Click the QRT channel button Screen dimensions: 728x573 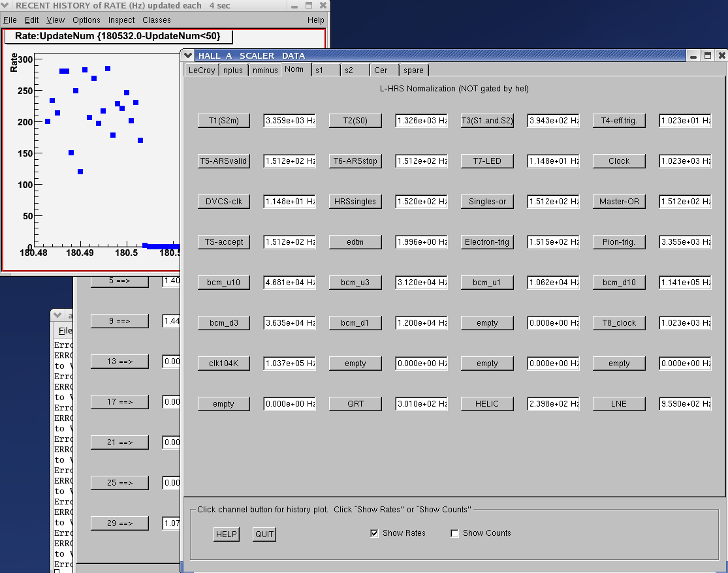coord(355,404)
